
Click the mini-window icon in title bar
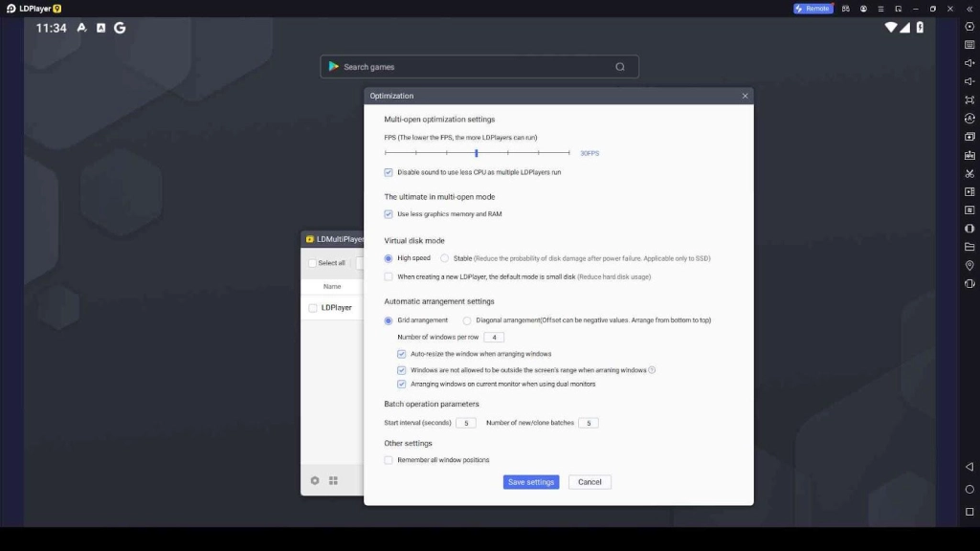898,9
